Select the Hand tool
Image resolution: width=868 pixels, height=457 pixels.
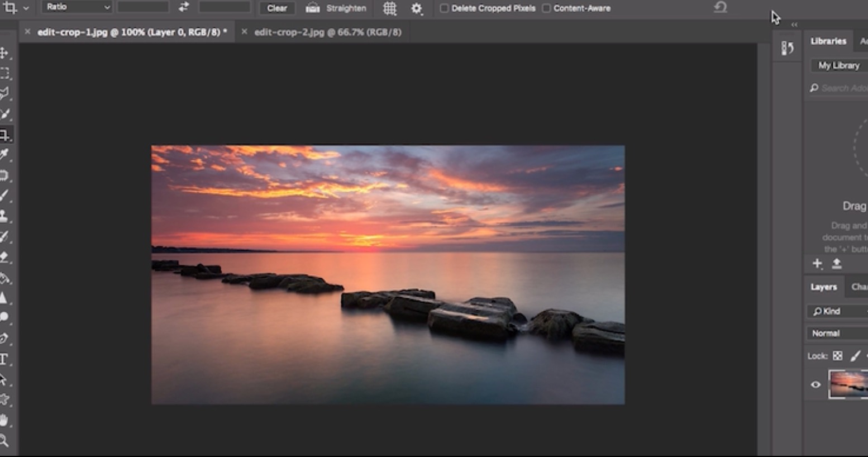[x=4, y=420]
